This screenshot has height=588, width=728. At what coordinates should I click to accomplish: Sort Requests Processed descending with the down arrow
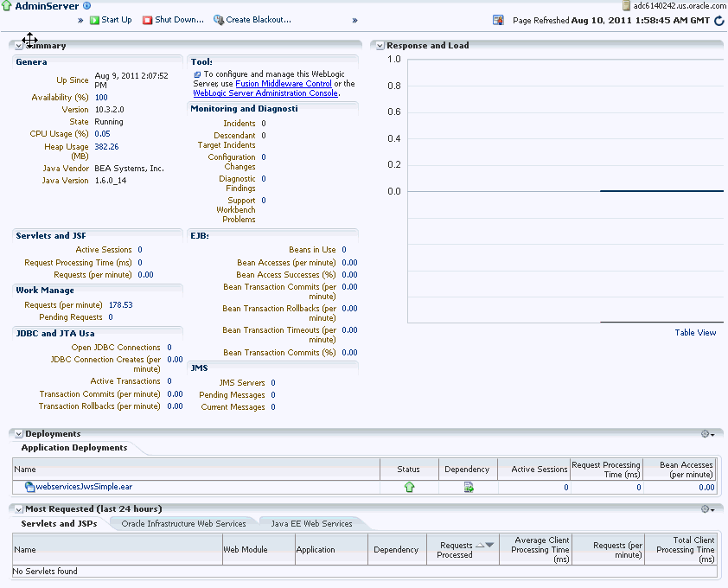coord(489,546)
